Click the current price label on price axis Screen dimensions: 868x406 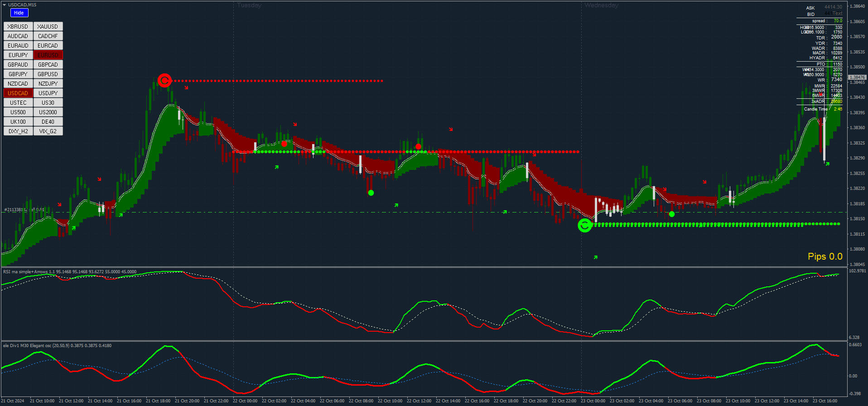[857, 77]
